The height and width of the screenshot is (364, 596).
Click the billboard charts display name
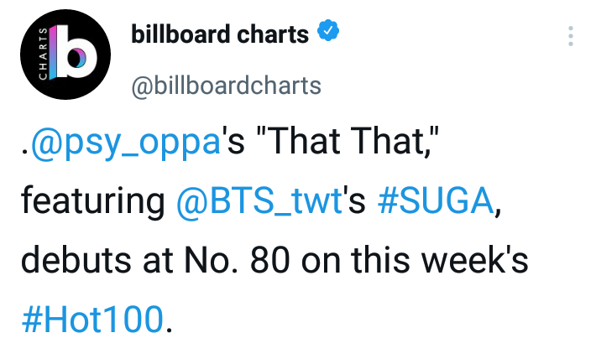[x=220, y=34]
